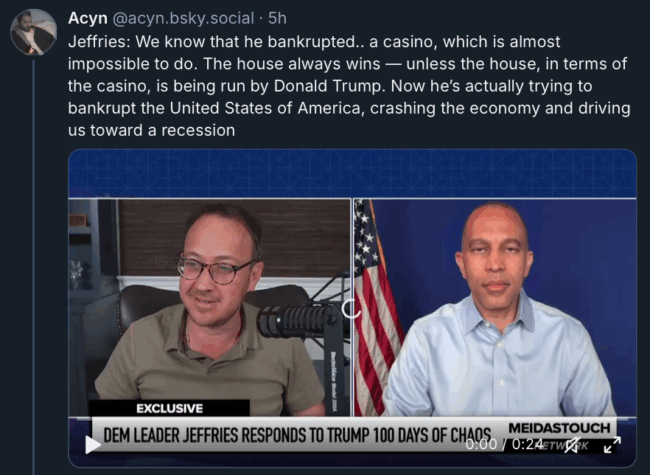Viewport: 650px width, 475px height.
Task: Select the man in blue shirt panel
Action: [495, 308]
